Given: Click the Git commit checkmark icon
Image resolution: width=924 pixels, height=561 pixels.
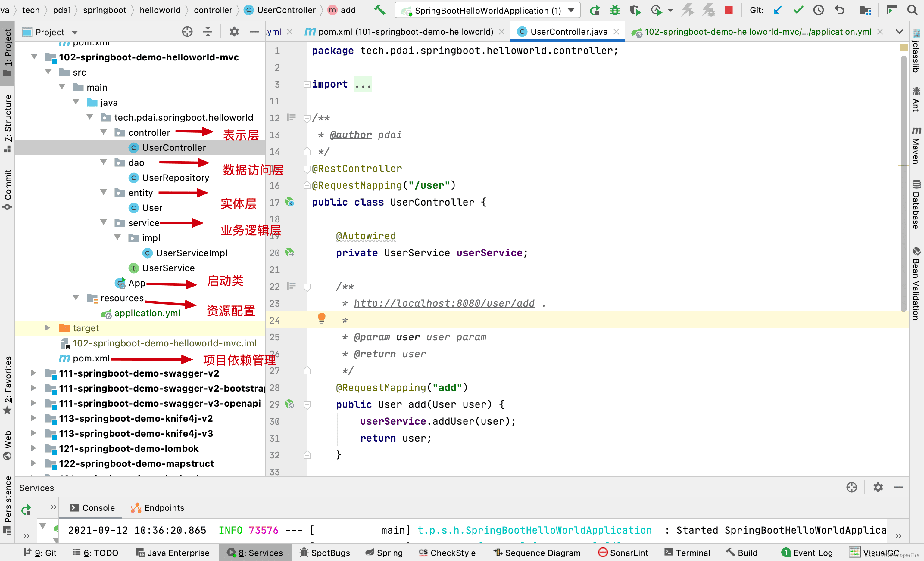Looking at the screenshot, I should (798, 10).
